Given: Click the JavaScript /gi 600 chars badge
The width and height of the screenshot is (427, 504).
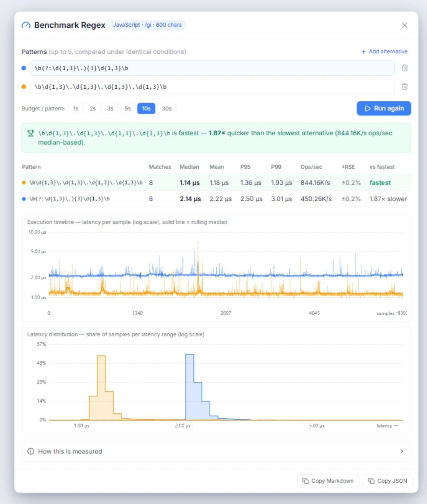Looking at the screenshot, I should click(147, 25).
